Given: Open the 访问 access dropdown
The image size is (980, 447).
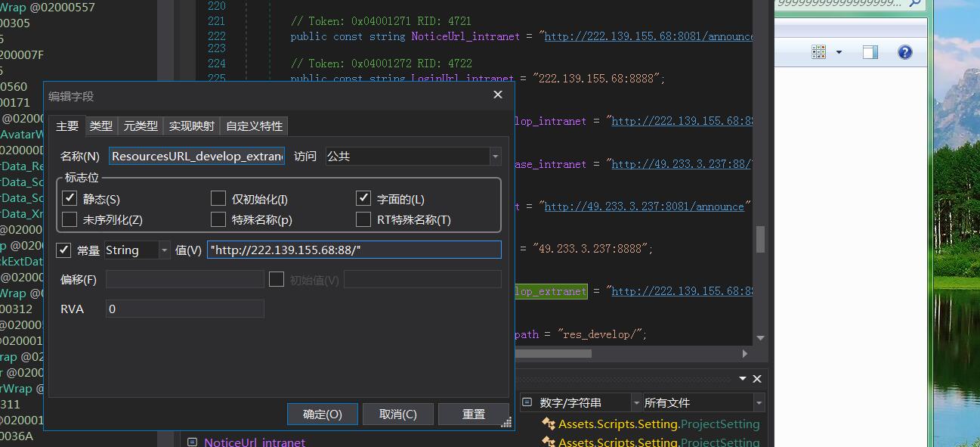Looking at the screenshot, I should 496,157.
